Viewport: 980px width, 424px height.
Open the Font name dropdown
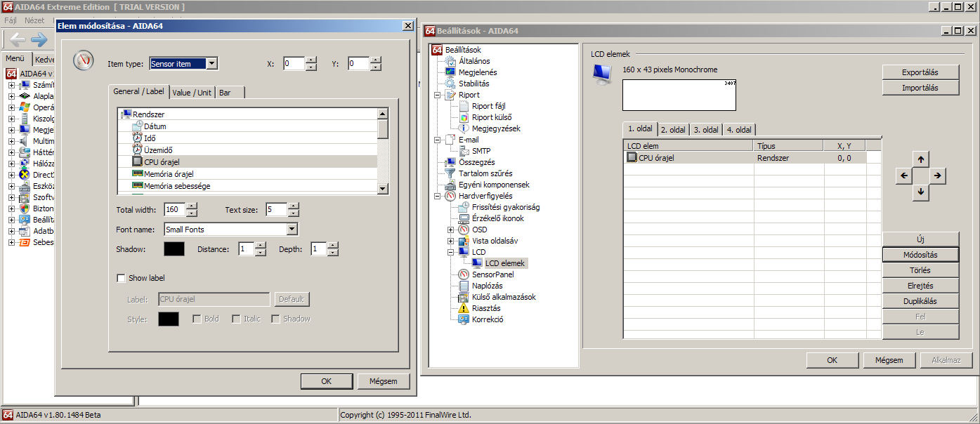point(292,229)
